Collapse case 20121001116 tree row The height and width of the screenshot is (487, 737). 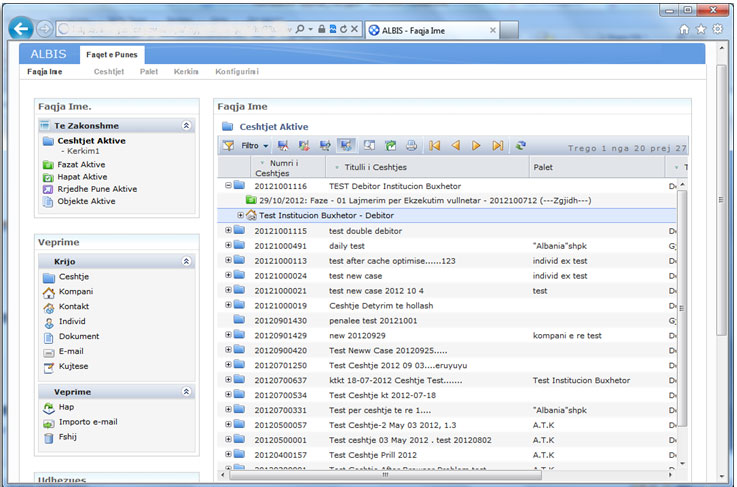point(228,186)
